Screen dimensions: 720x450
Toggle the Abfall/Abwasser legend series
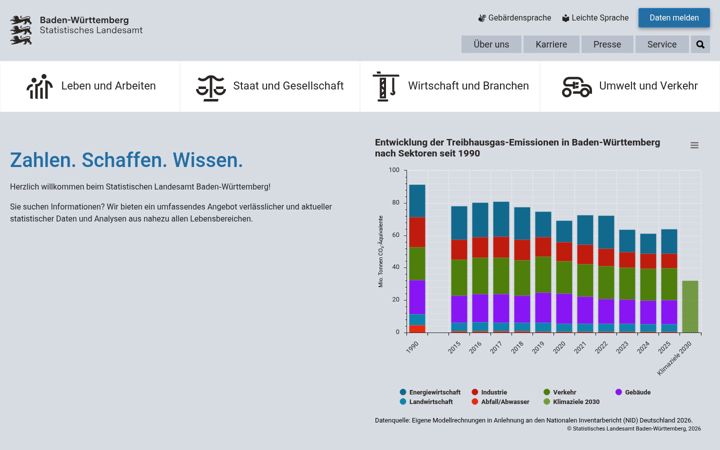coord(500,402)
